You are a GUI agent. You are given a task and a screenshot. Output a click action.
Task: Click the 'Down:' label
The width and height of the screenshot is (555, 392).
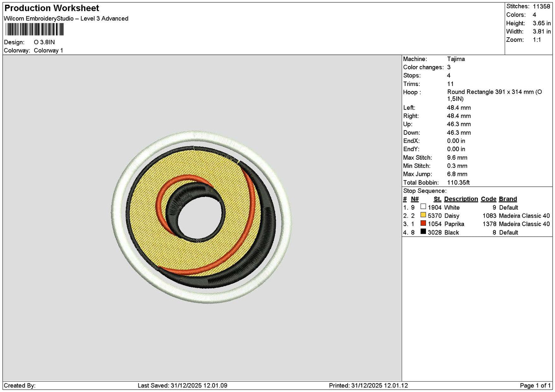(411, 133)
